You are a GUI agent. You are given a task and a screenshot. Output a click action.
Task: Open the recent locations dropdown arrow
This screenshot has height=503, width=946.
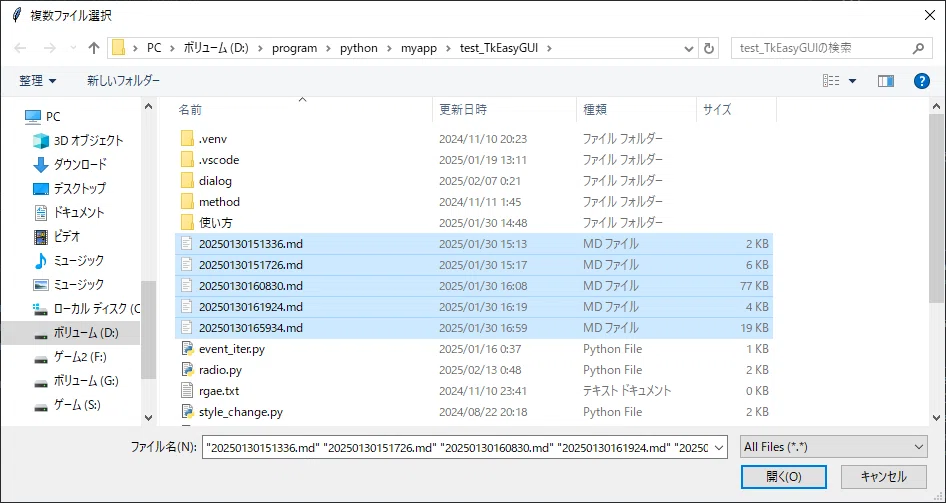[73, 49]
